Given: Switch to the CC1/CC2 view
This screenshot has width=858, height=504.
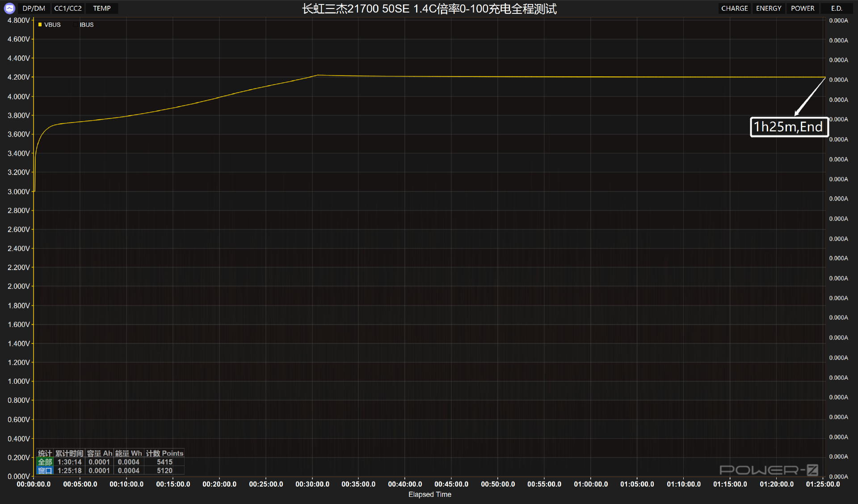Looking at the screenshot, I should [68, 8].
